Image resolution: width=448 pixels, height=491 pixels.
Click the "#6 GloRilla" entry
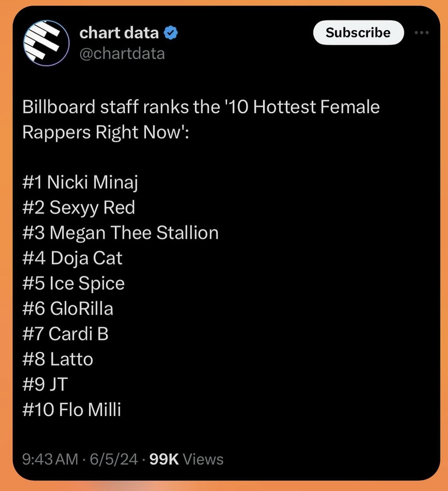(x=68, y=309)
